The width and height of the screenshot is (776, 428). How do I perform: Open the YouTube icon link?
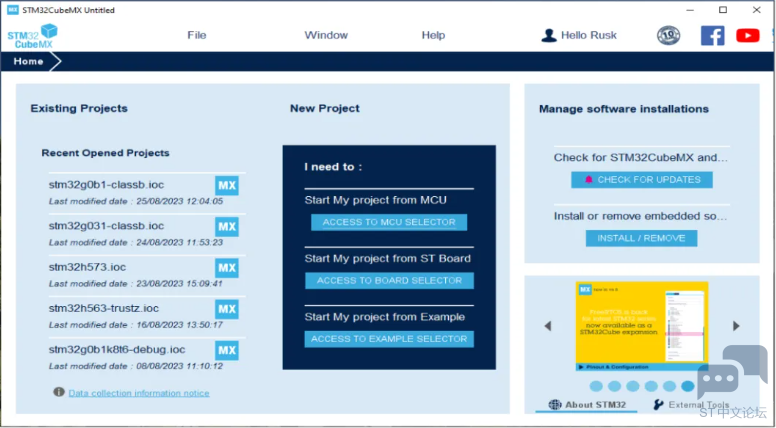tap(748, 36)
